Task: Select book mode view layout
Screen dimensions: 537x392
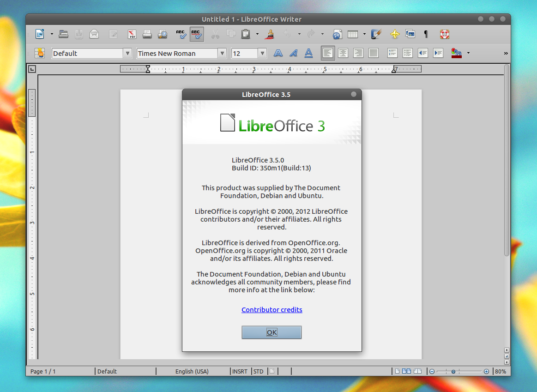Action: pos(417,371)
